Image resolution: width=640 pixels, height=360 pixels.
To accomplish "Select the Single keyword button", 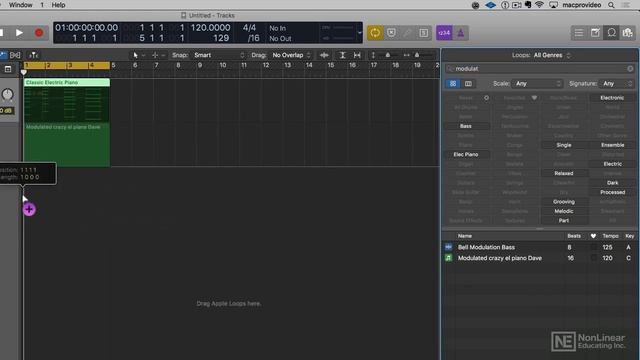I will click(564, 145).
